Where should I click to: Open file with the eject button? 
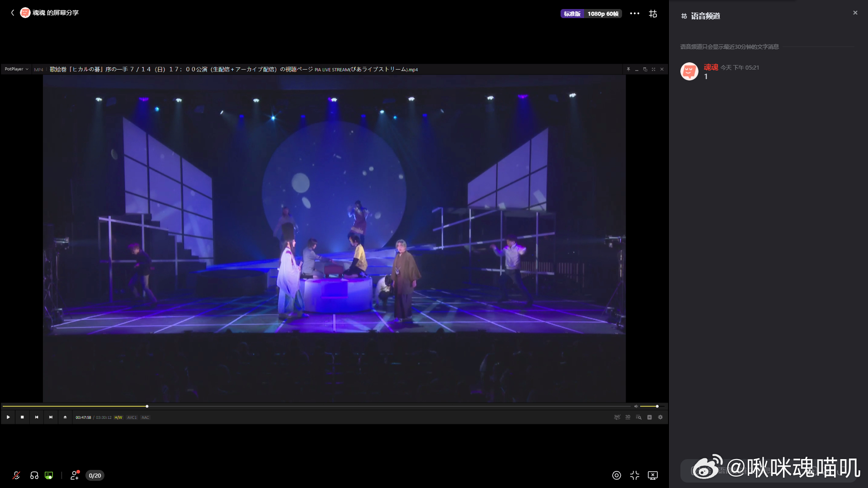65,417
